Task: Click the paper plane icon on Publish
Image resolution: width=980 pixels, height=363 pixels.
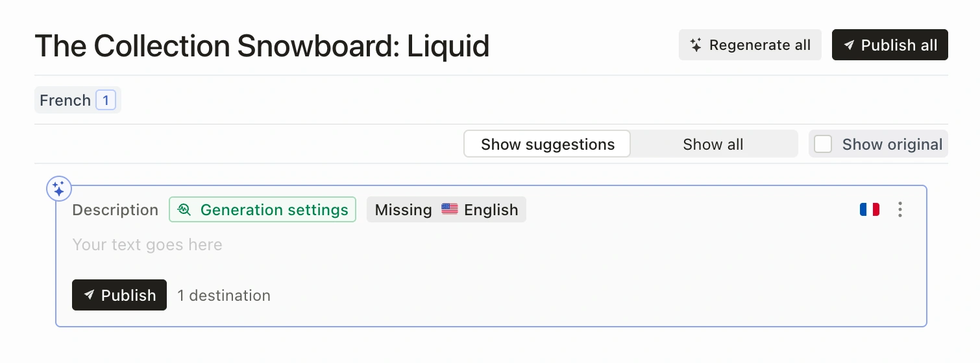Action: (89, 296)
